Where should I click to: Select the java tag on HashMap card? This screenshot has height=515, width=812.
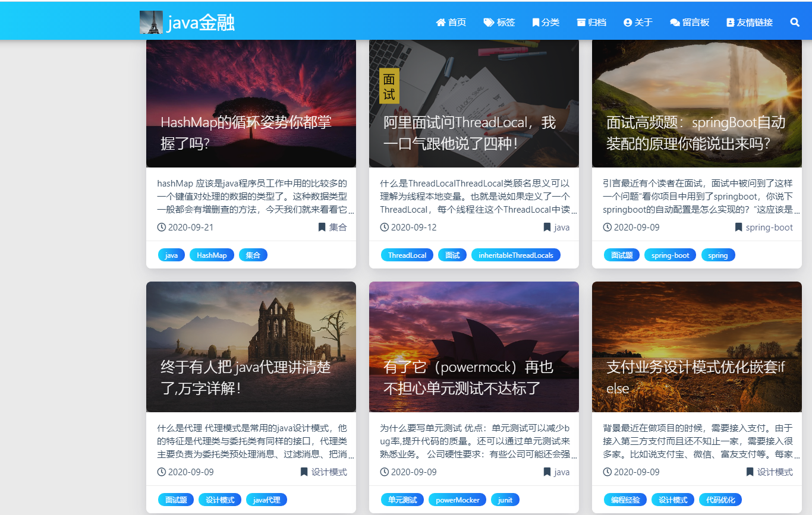point(171,255)
